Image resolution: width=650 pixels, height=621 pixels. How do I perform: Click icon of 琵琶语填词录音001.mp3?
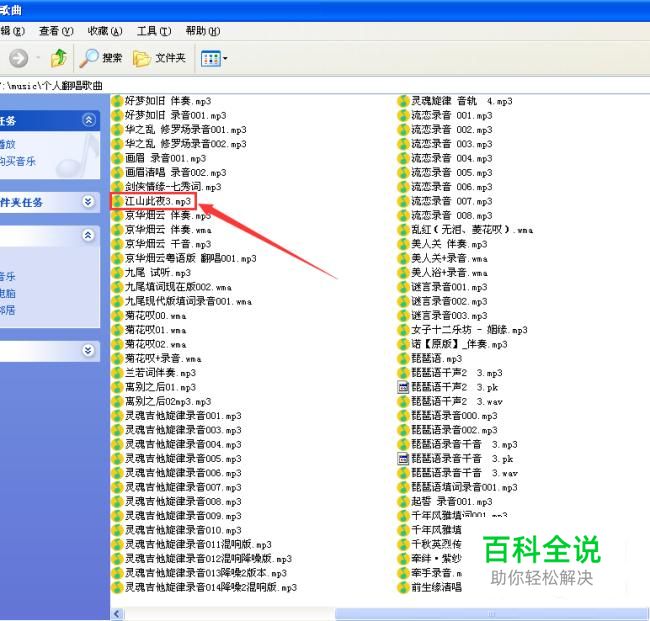click(x=404, y=487)
